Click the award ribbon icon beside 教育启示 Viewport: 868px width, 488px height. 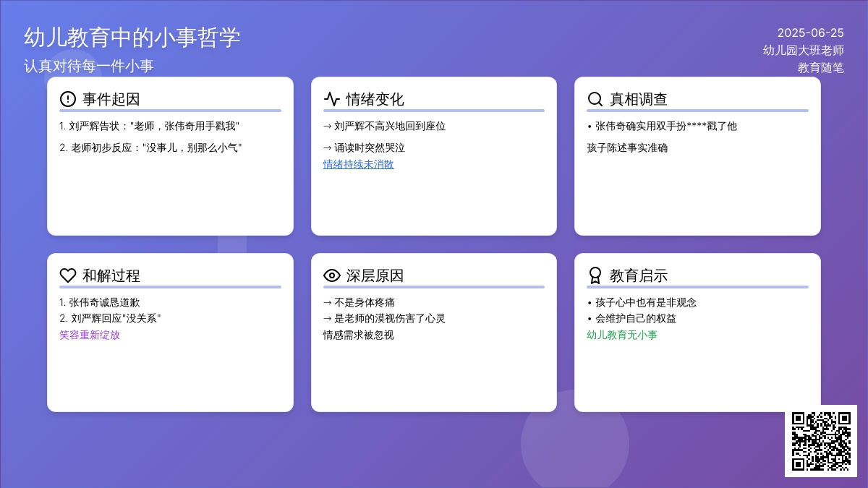click(595, 275)
